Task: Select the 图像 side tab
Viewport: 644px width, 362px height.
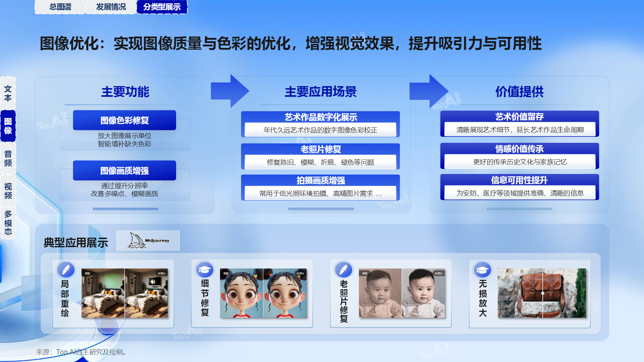Action: click(x=8, y=126)
